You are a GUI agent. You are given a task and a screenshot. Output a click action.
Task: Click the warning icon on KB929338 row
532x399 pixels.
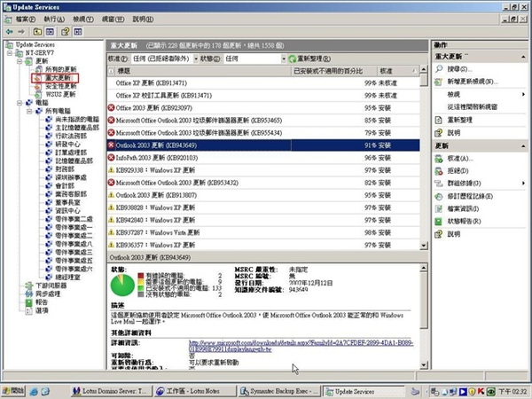[x=112, y=170]
